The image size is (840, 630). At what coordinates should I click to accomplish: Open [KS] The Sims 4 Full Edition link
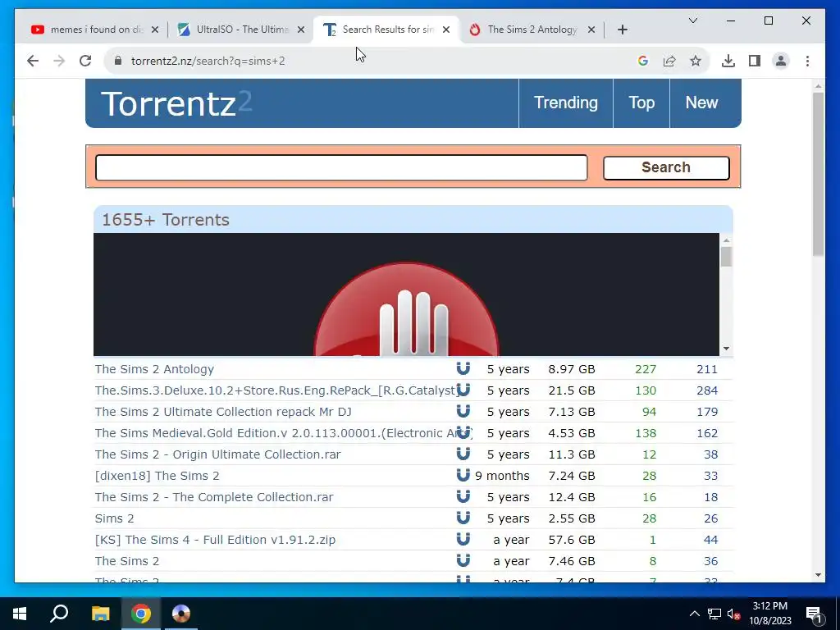click(x=215, y=540)
